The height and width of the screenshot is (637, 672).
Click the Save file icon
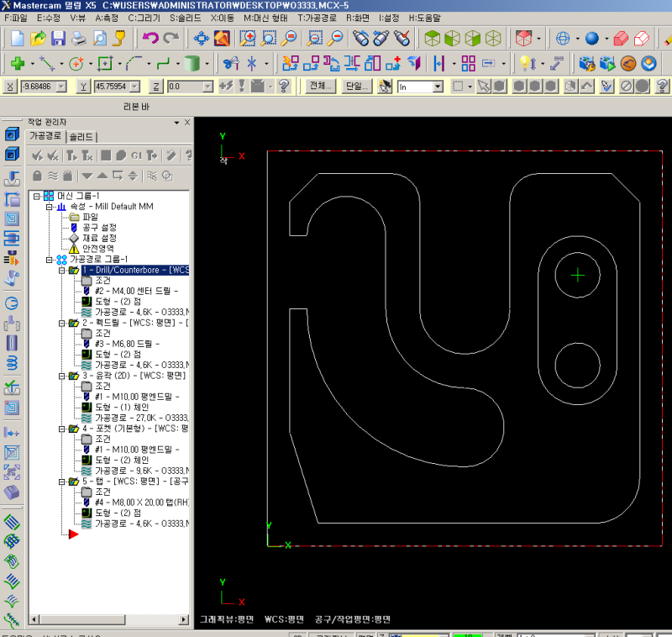(x=59, y=38)
